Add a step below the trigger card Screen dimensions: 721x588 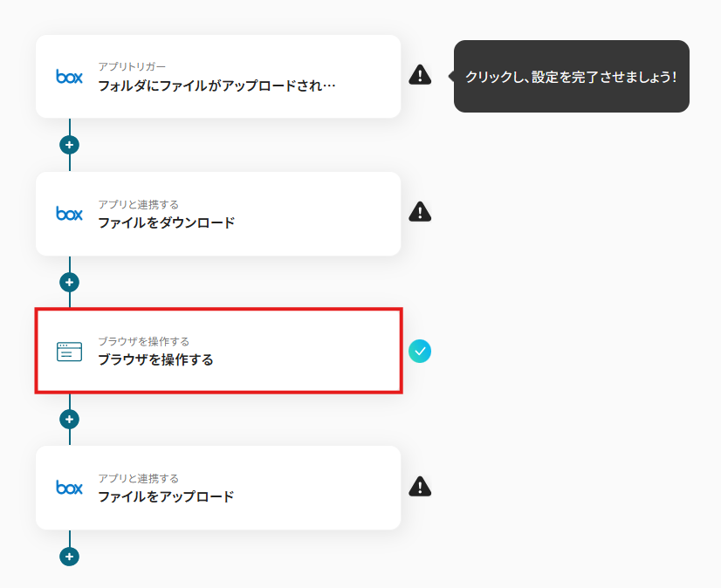(x=70, y=145)
